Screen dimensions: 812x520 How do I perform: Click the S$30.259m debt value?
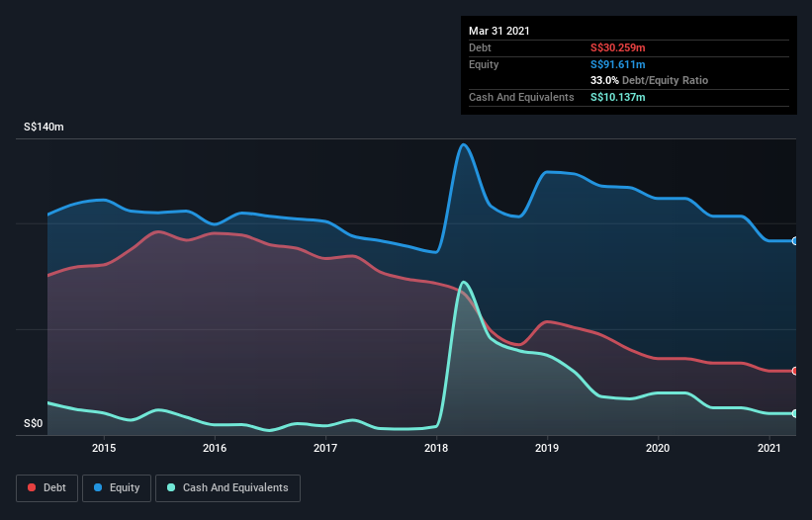coord(618,47)
